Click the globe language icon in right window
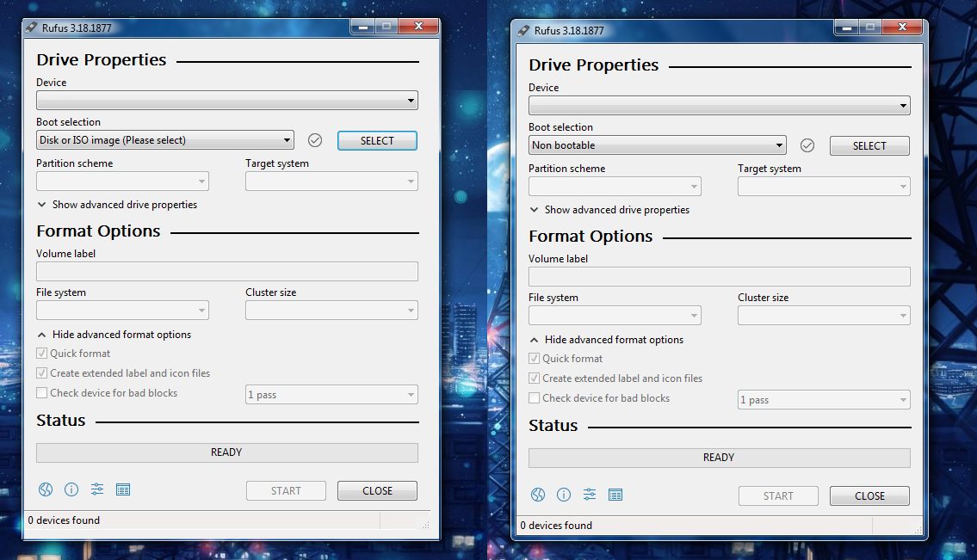 pos(538,495)
